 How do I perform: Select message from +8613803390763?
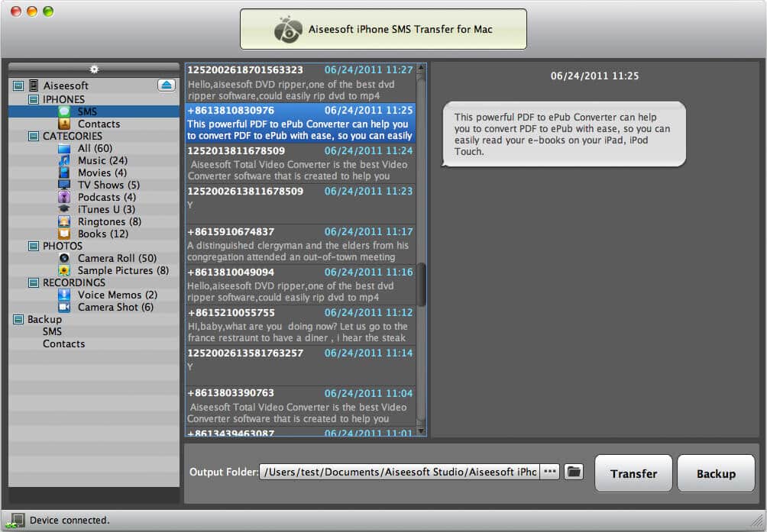click(x=300, y=407)
